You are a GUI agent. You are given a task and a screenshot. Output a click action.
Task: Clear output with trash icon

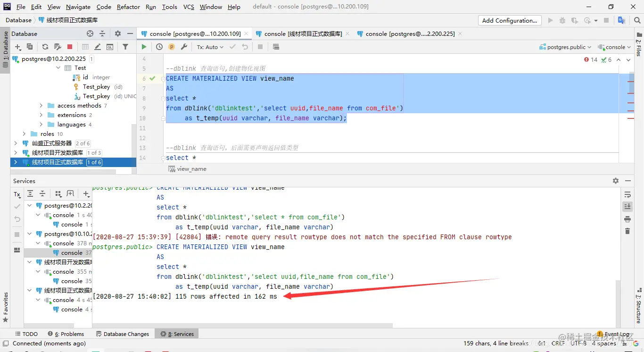click(627, 231)
